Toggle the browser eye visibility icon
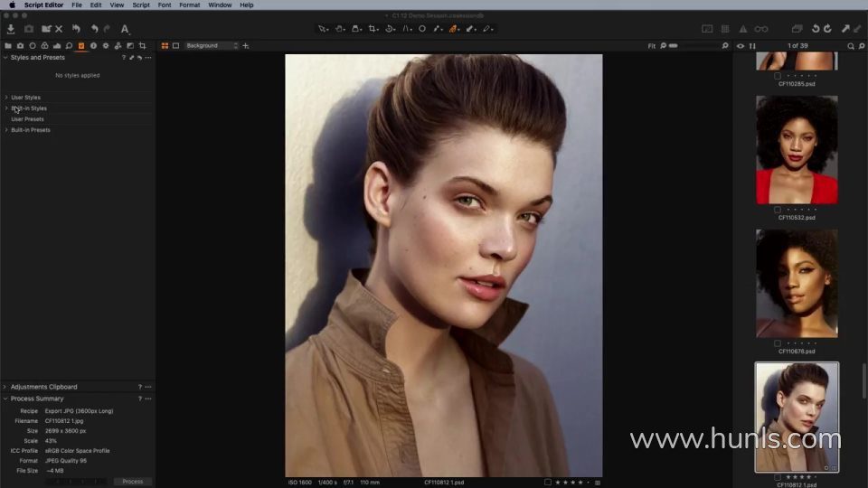Viewport: 868px width, 488px height. (741, 45)
